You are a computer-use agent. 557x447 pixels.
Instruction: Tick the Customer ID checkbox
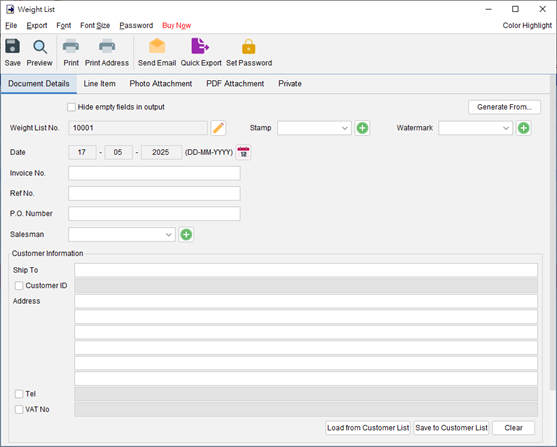(19, 286)
